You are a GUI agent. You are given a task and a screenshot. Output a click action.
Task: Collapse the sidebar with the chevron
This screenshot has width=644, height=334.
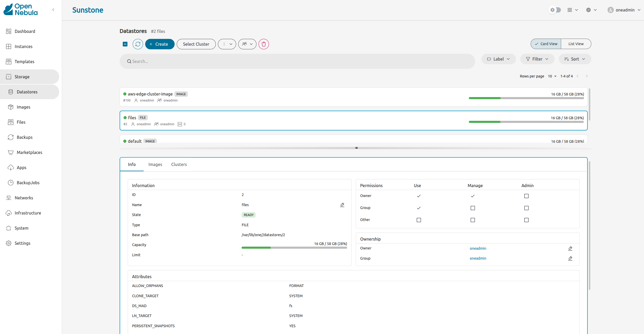[53, 10]
